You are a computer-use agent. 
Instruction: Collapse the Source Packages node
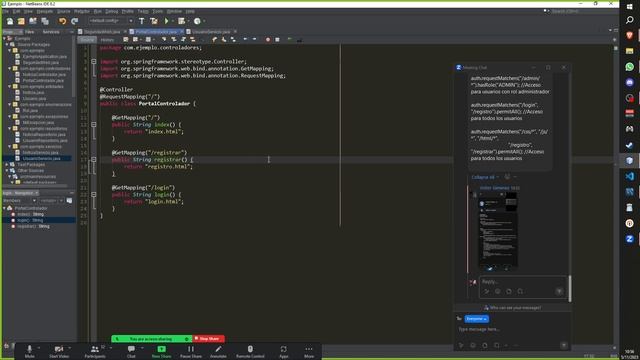(x=7, y=44)
